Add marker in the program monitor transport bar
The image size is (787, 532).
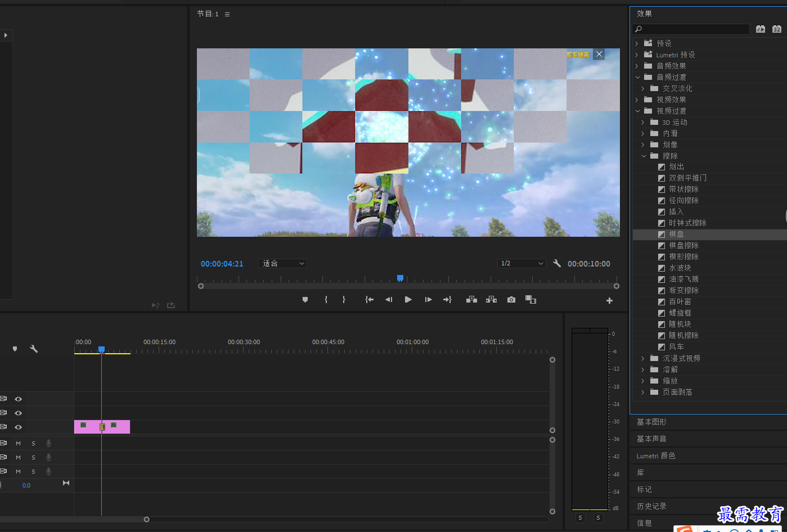[305, 300]
